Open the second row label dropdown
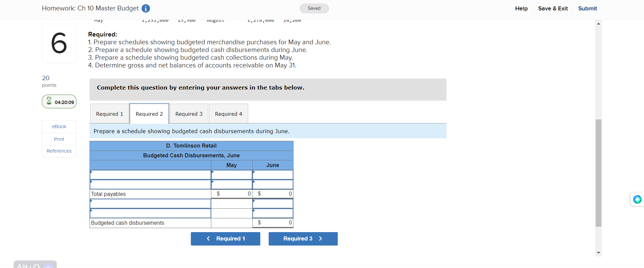 (150, 184)
